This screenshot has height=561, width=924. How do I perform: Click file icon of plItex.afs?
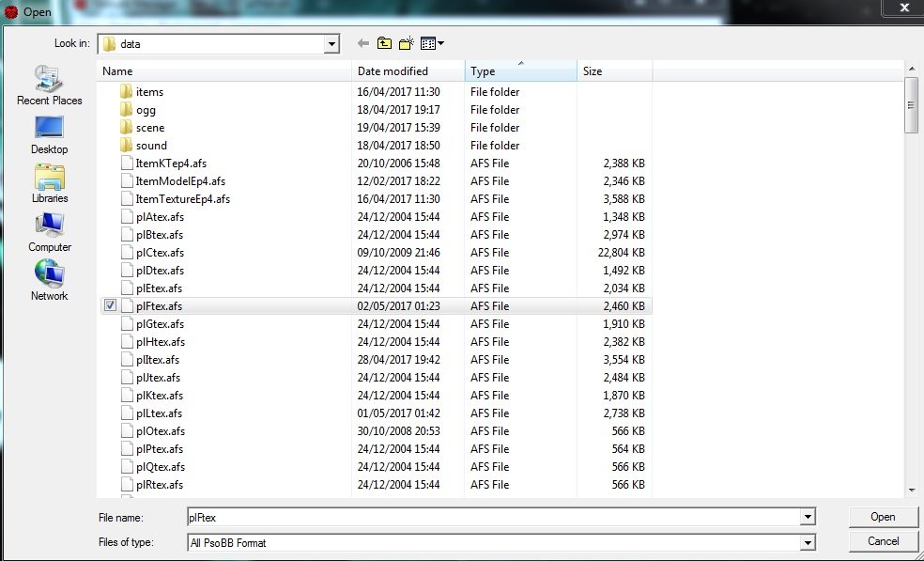click(127, 359)
